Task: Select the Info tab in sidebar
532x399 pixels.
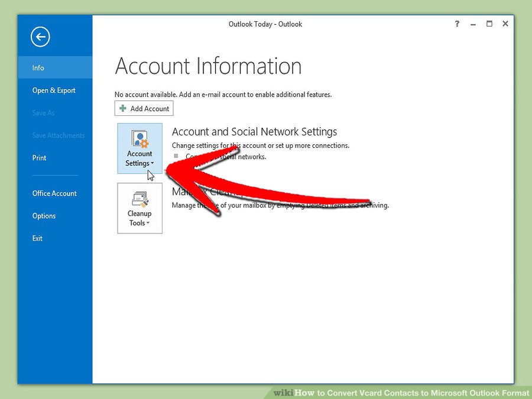Action: 38,68
